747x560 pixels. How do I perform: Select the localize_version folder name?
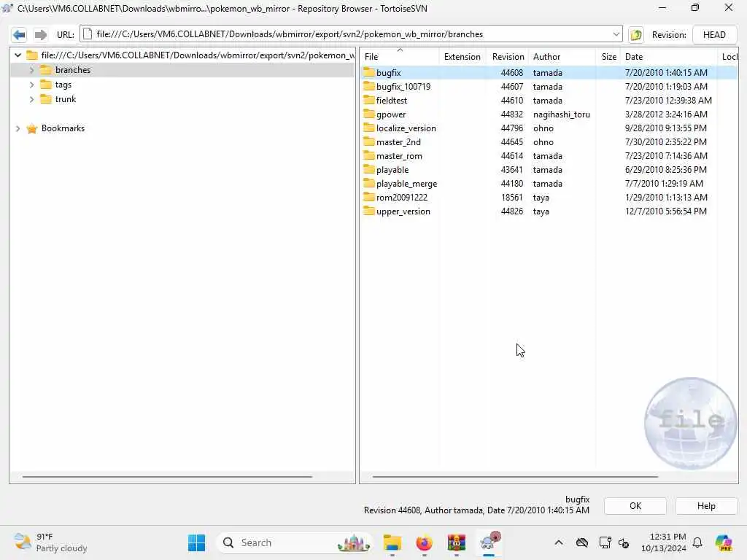pyautogui.click(x=406, y=128)
